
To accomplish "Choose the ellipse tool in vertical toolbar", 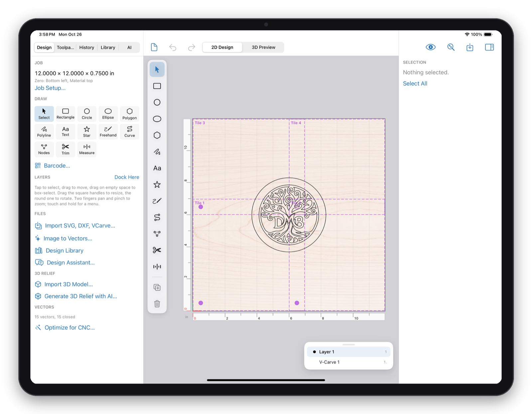I will coord(157,119).
